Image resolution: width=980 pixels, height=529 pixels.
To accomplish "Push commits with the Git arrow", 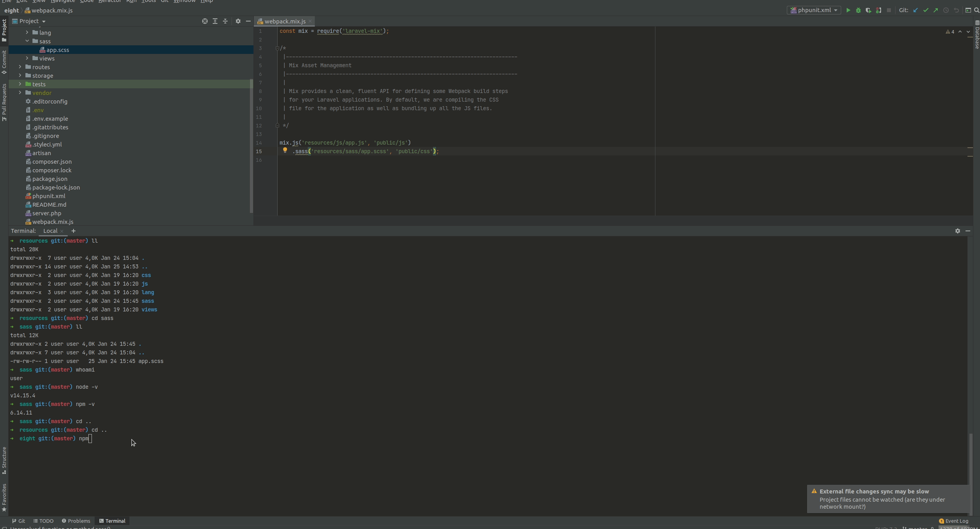I will [935, 10].
